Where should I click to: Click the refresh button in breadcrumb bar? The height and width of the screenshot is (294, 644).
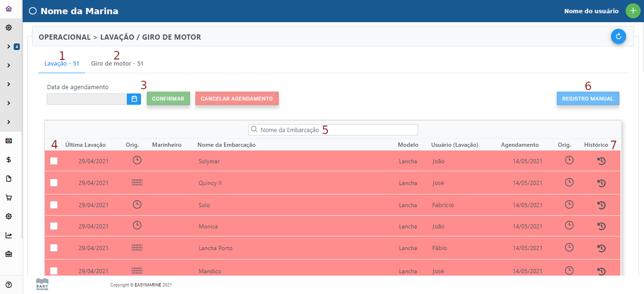point(618,36)
